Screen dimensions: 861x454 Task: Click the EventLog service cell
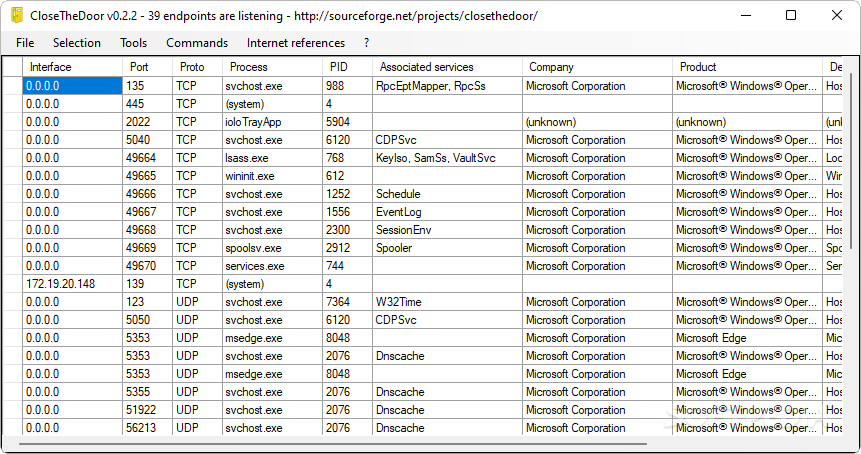(x=447, y=212)
